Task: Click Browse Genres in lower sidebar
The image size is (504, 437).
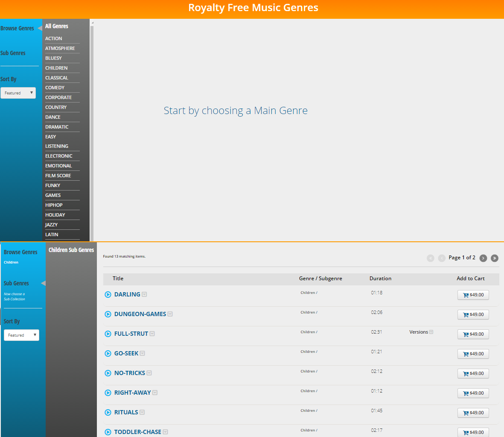Action: tap(20, 252)
